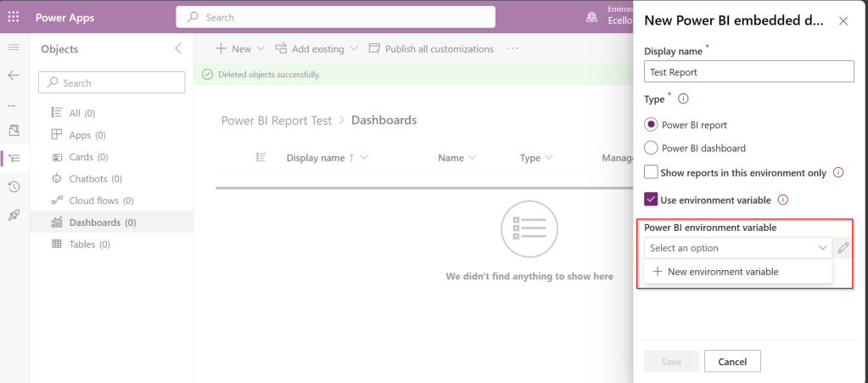Viewport: 868px width, 383px height.
Task: Open the app launcher waffle icon
Action: tap(14, 17)
